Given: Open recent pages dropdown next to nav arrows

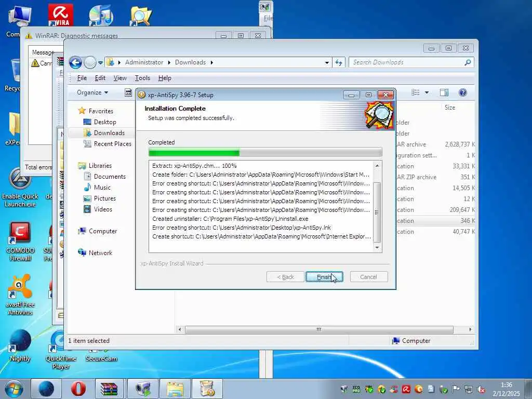Looking at the screenshot, I should click(100, 63).
